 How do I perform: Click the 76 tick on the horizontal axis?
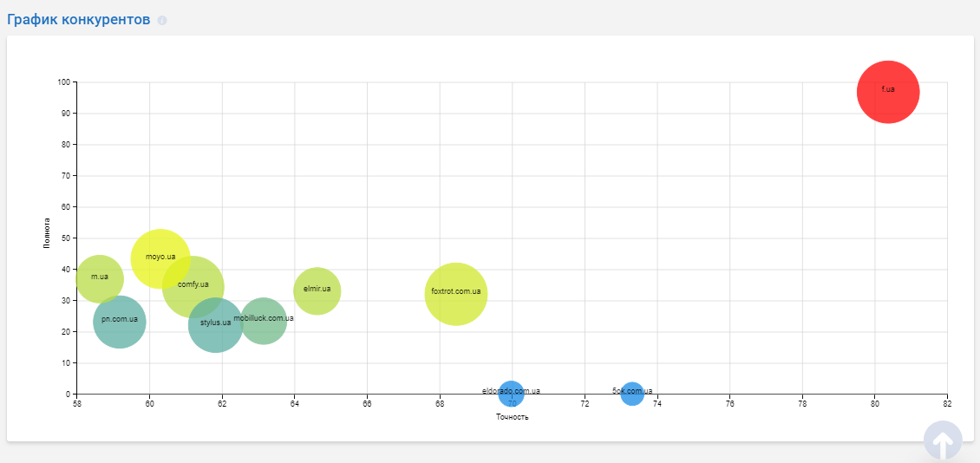click(x=730, y=404)
